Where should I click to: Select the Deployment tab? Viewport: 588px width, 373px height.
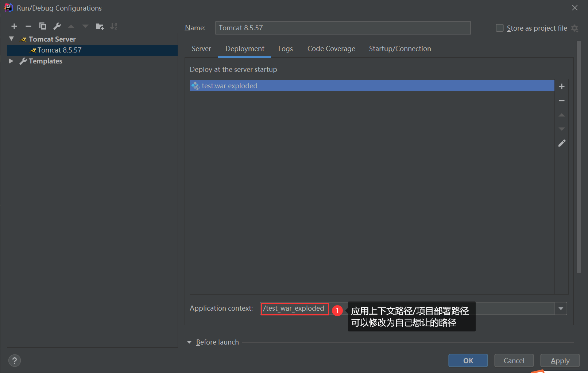click(x=245, y=48)
